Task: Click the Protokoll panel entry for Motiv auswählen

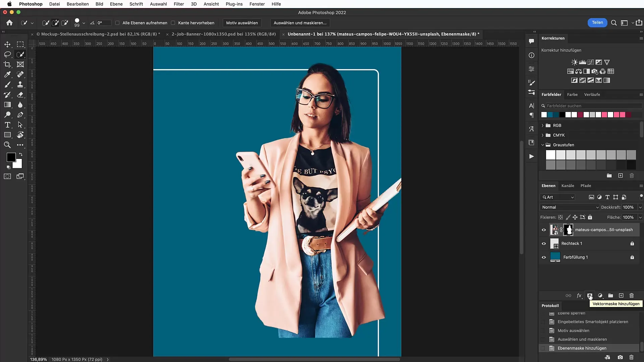Action: pos(574,330)
